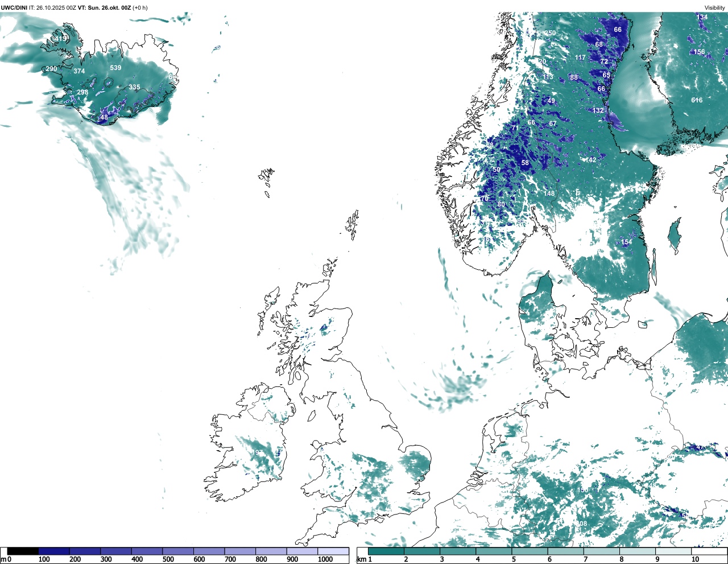Screen dimensions: 728x564
Task: Click the "71" value over Norway
Action: pos(515,128)
